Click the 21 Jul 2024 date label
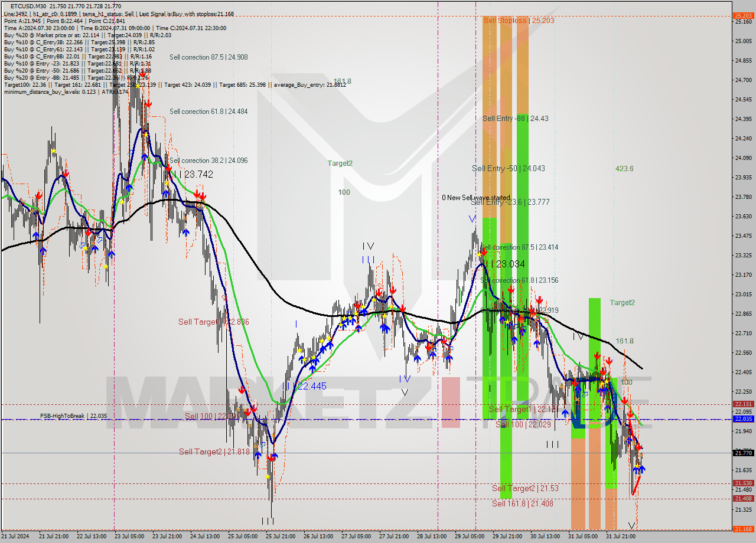 15,537
